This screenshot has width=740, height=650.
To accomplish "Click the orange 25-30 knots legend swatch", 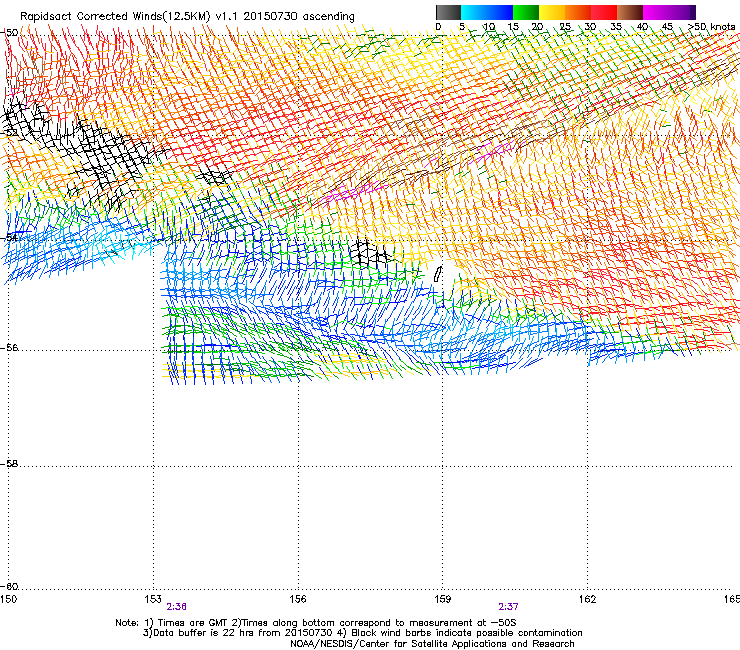I will [578, 12].
